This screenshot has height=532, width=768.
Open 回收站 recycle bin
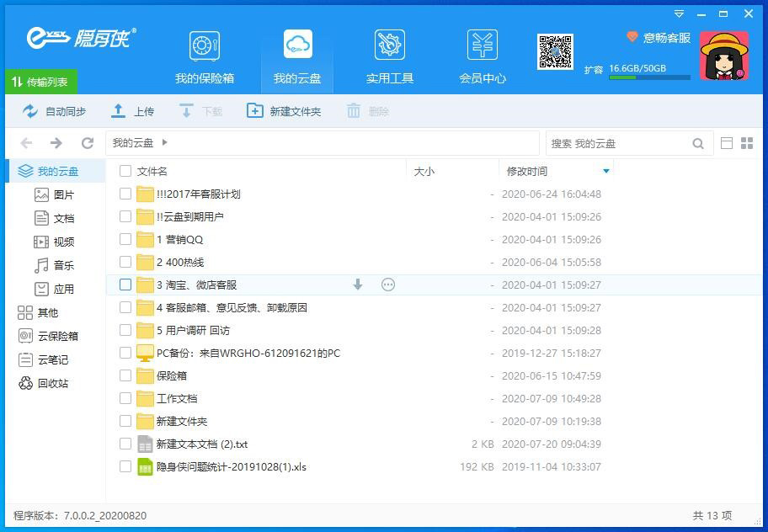[x=43, y=383]
